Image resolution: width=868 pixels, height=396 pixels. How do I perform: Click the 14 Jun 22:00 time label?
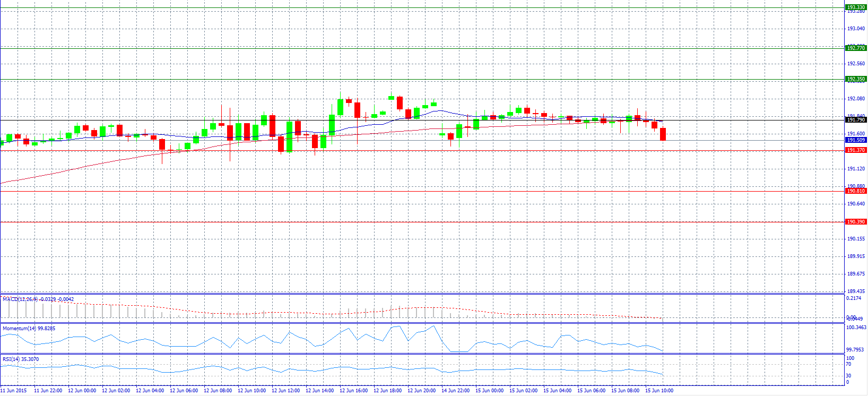point(455,391)
